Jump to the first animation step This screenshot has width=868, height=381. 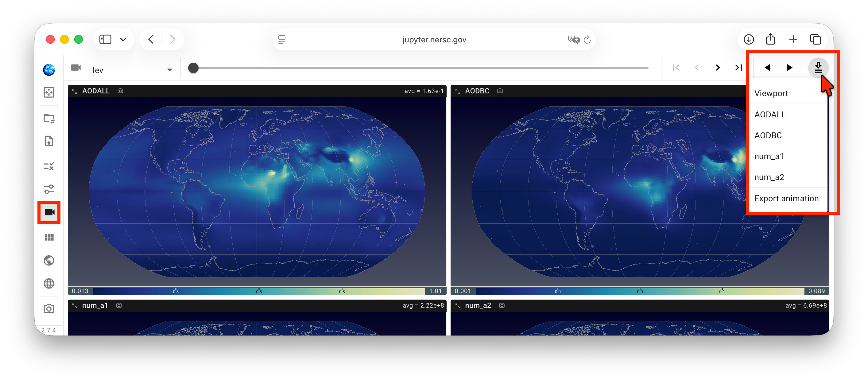[676, 68]
